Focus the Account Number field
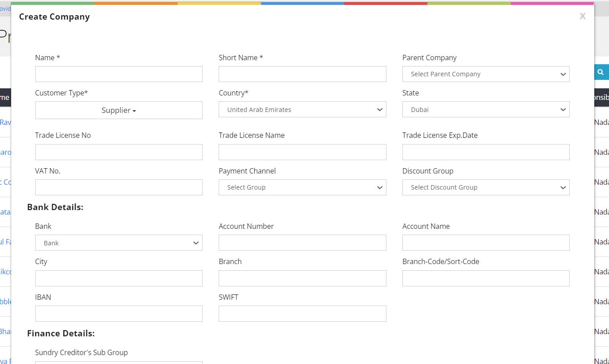Screen dimensions: 609x364 (x=302, y=243)
